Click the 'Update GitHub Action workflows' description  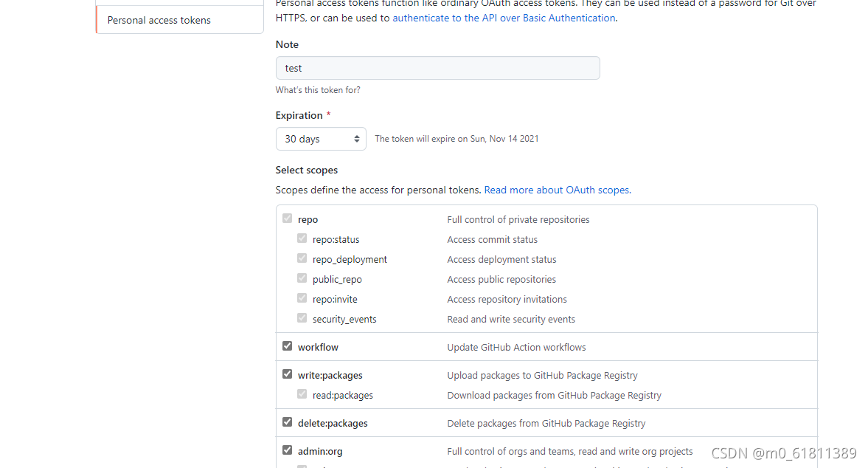coord(516,347)
